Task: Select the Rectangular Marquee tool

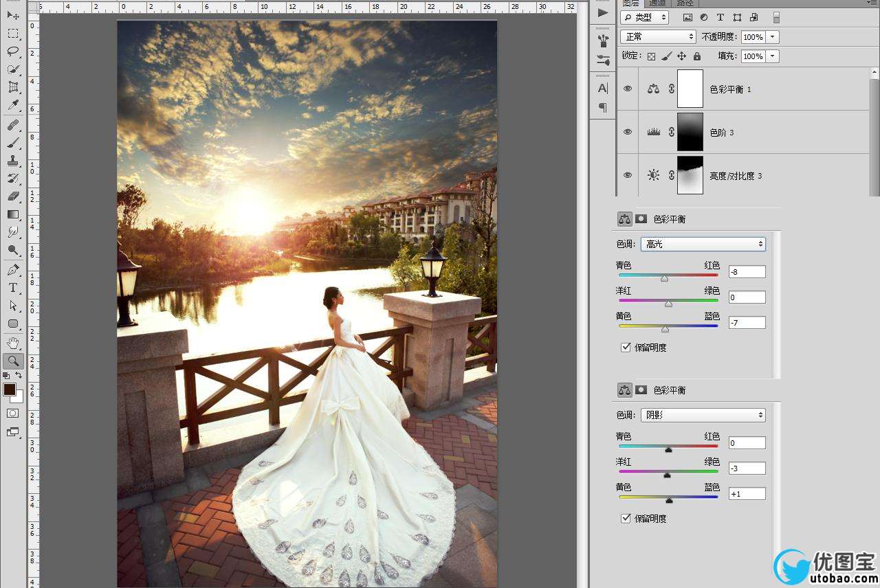Action: pyautogui.click(x=13, y=34)
